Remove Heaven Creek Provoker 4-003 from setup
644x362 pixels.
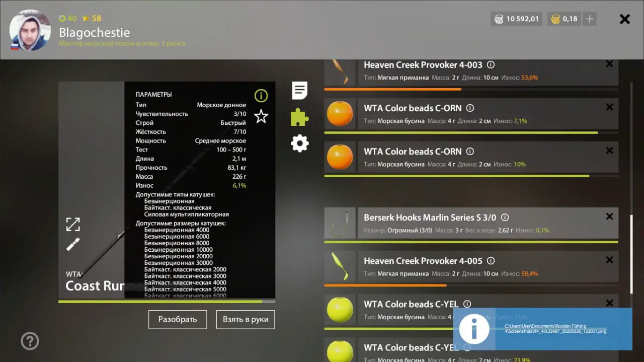point(609,64)
